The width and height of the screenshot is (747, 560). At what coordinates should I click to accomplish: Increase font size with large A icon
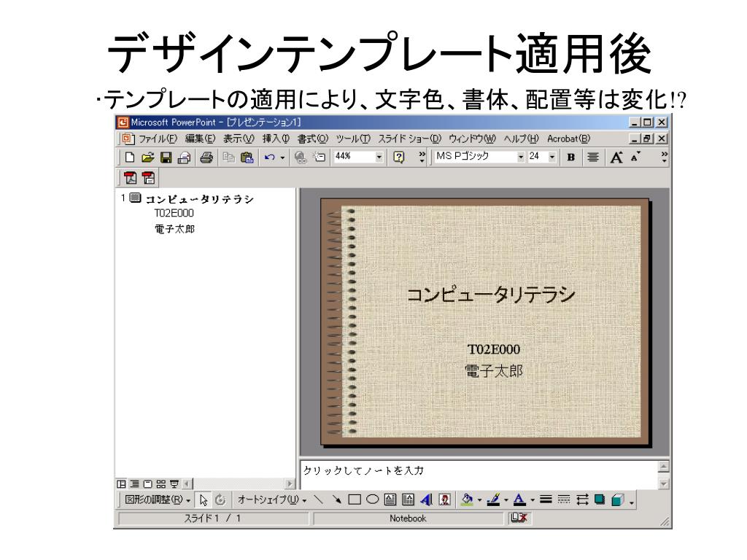[x=616, y=157]
